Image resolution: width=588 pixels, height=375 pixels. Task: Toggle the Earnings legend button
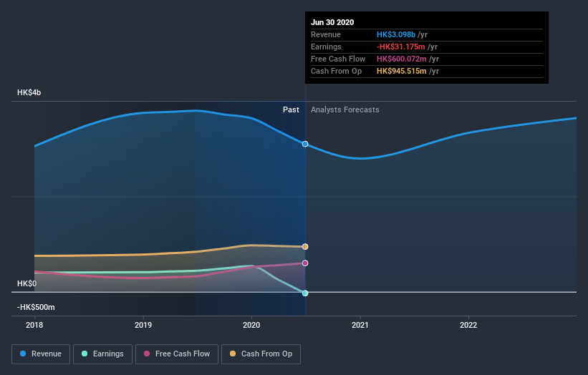[102, 354]
